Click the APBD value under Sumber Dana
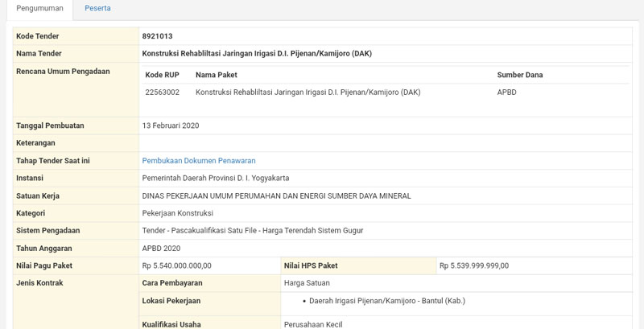 pos(507,93)
